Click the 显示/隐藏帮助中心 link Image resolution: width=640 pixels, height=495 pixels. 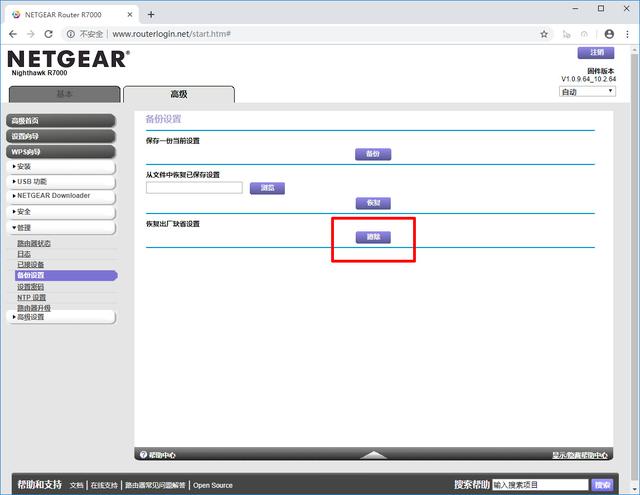580,455
